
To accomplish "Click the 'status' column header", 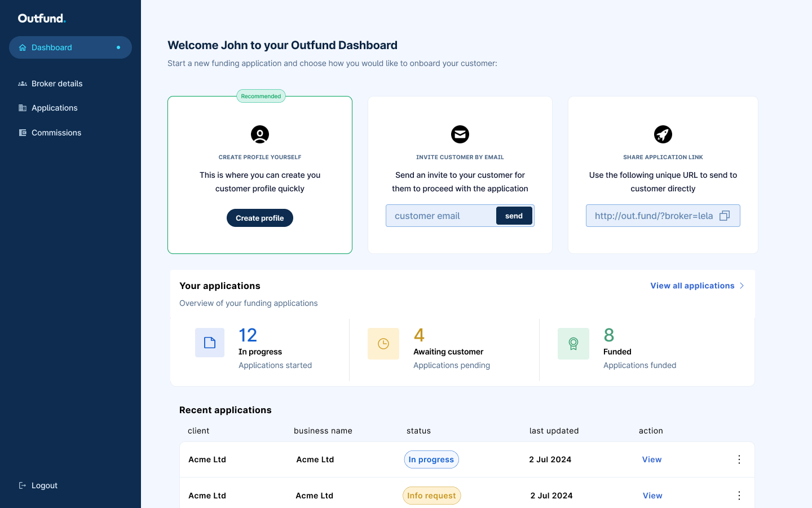I will click(x=418, y=431).
